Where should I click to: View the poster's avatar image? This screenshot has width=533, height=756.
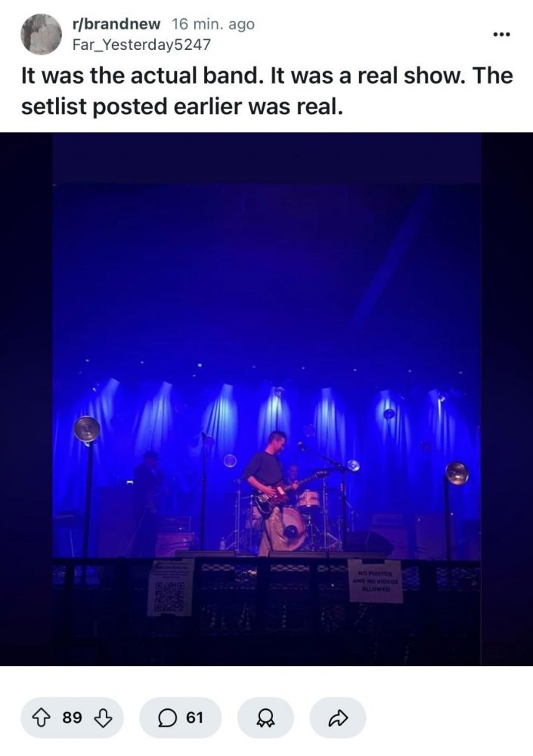[41, 34]
